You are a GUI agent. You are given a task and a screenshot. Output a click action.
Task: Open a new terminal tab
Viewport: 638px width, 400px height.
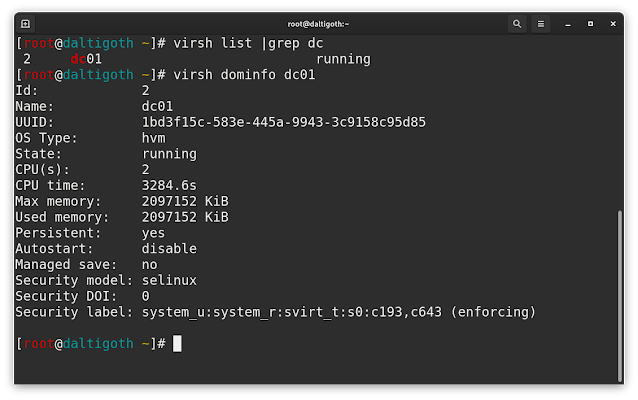(x=25, y=23)
